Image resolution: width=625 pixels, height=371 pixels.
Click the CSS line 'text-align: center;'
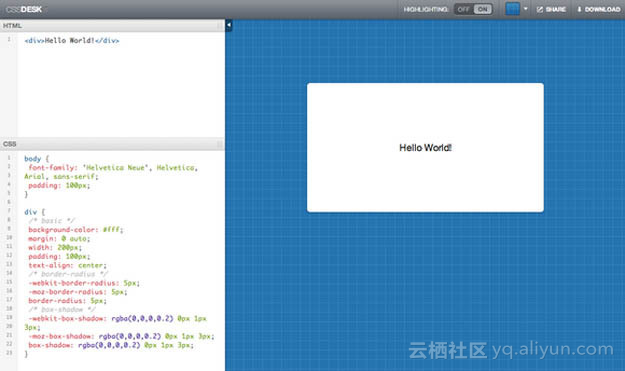(67, 265)
